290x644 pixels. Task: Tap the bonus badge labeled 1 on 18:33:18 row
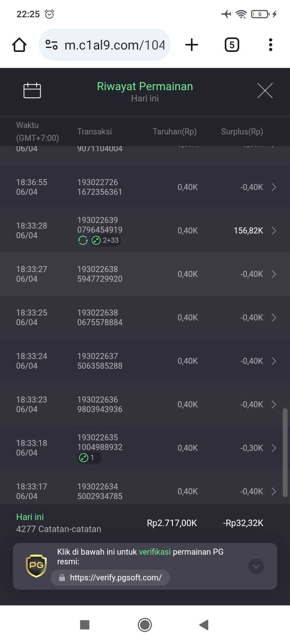89,458
